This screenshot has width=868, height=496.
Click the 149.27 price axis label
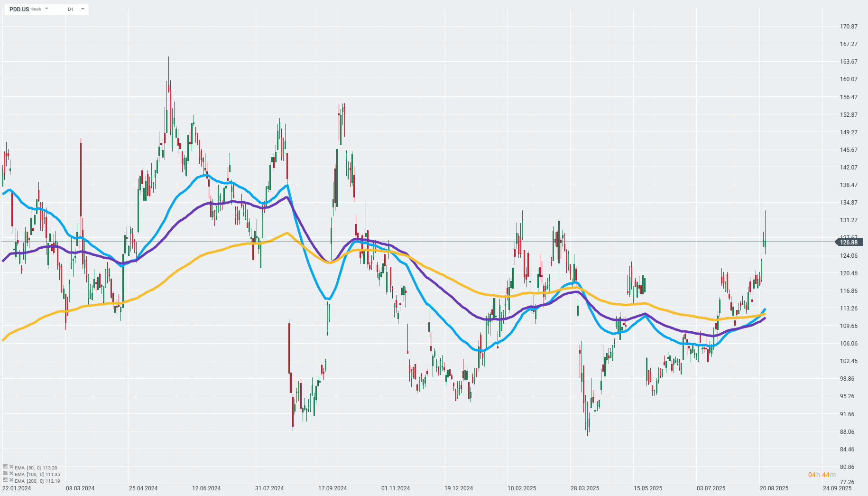[849, 132]
